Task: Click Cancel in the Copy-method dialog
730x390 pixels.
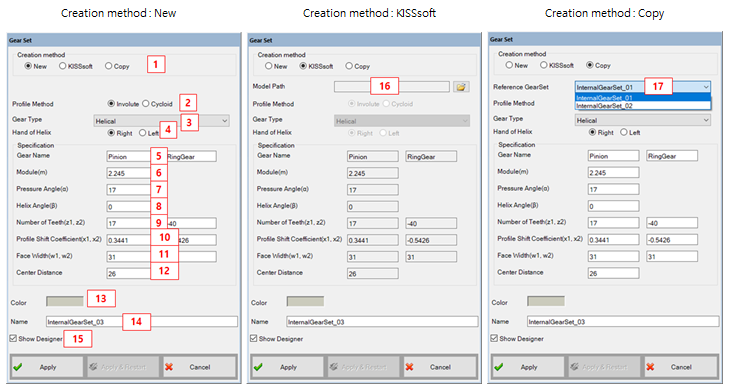Action: tap(681, 367)
